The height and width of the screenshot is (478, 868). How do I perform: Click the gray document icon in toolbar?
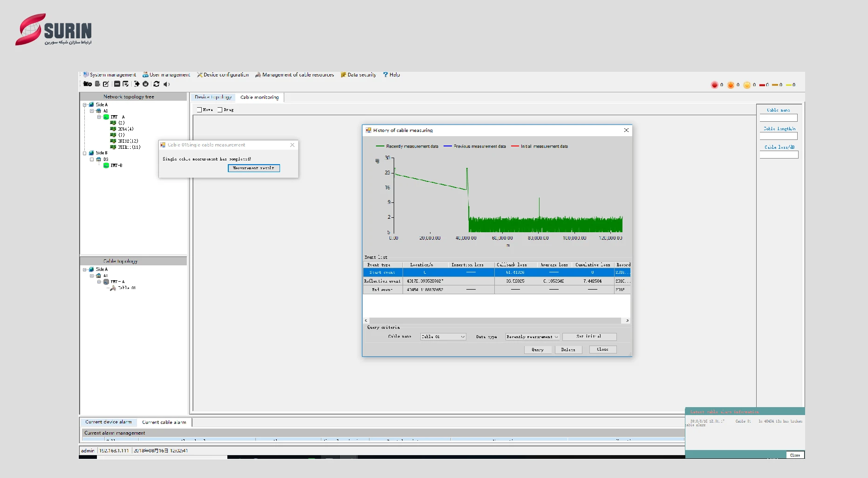click(97, 84)
